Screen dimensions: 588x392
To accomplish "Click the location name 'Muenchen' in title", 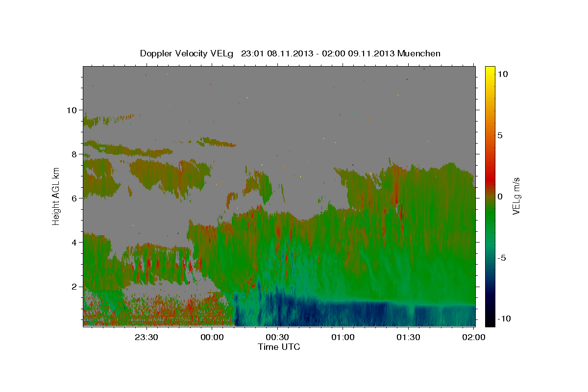I will (x=419, y=53).
